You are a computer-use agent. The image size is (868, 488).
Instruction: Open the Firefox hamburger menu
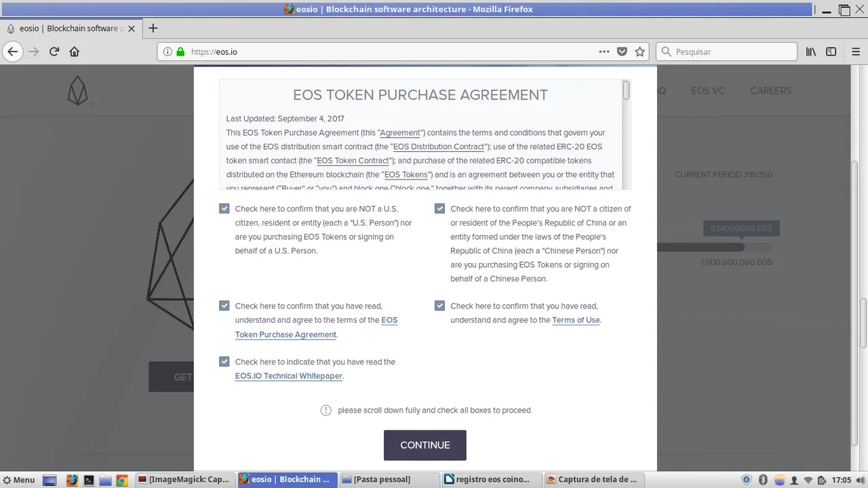[854, 52]
